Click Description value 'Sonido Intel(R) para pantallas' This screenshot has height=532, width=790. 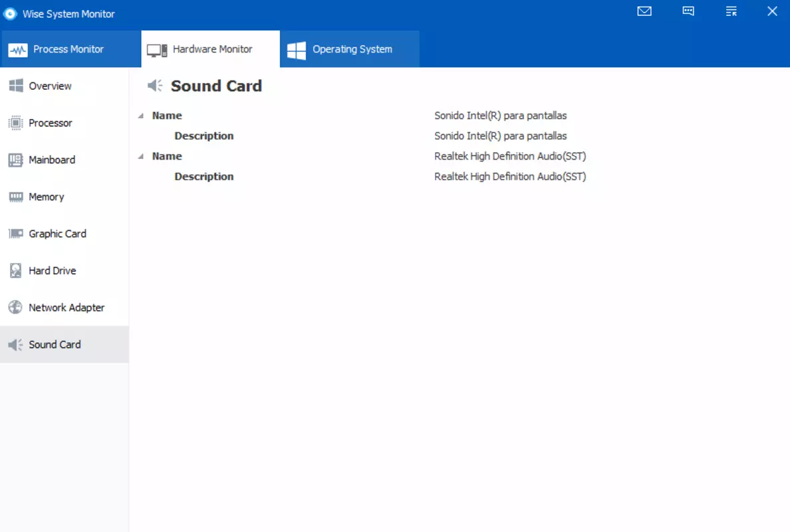(500, 136)
